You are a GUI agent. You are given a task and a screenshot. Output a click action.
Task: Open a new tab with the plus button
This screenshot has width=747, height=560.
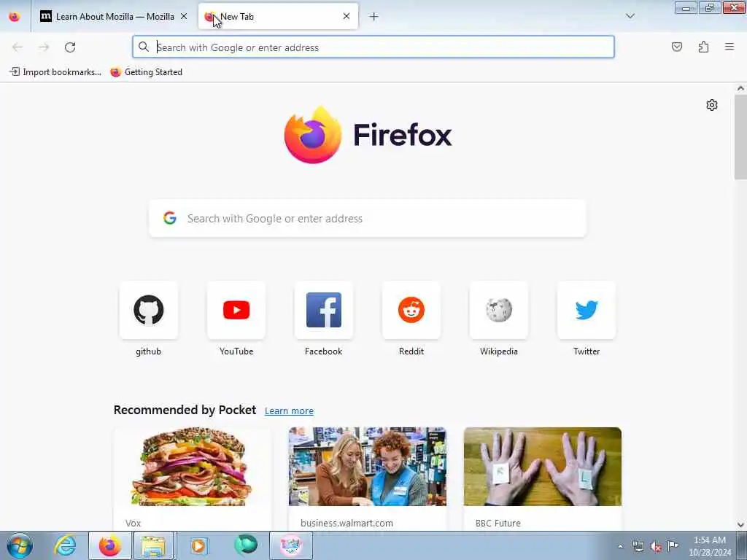point(374,17)
